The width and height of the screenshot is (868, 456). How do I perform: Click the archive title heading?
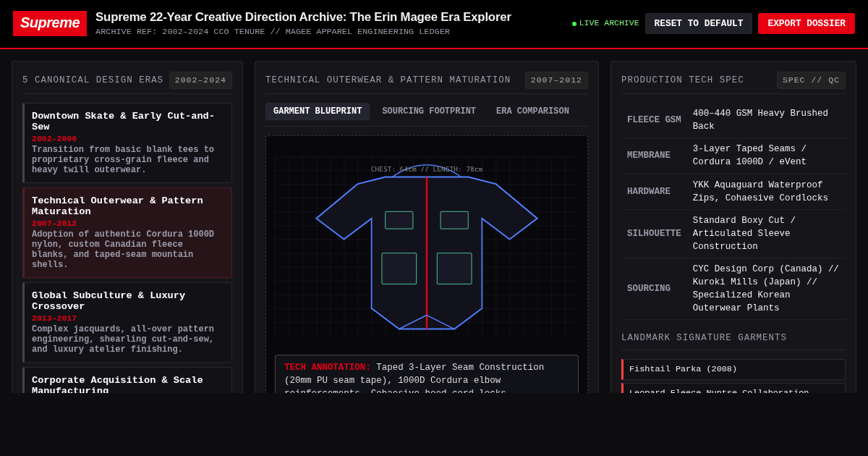pyautogui.click(x=303, y=17)
